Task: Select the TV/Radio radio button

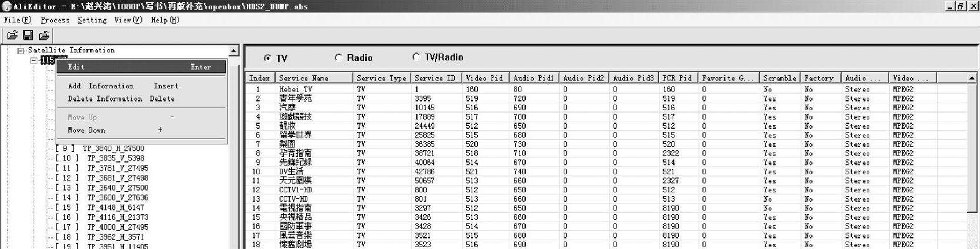Action: [x=416, y=57]
